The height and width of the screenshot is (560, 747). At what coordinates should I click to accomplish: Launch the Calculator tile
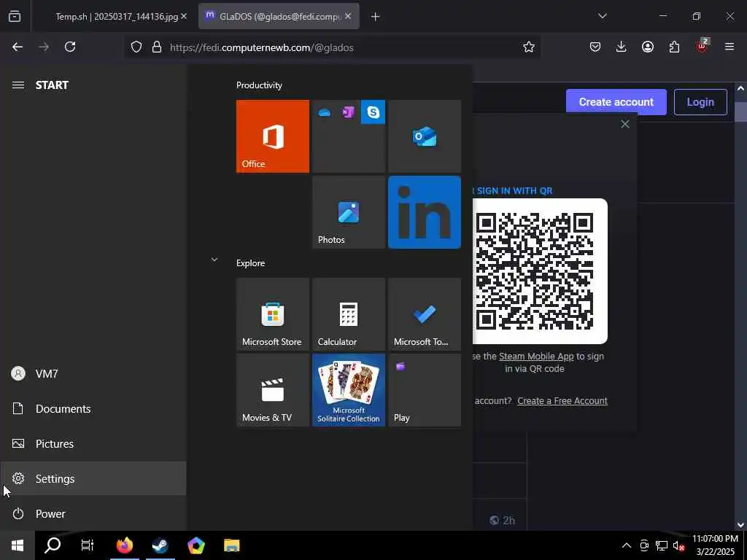tap(348, 314)
